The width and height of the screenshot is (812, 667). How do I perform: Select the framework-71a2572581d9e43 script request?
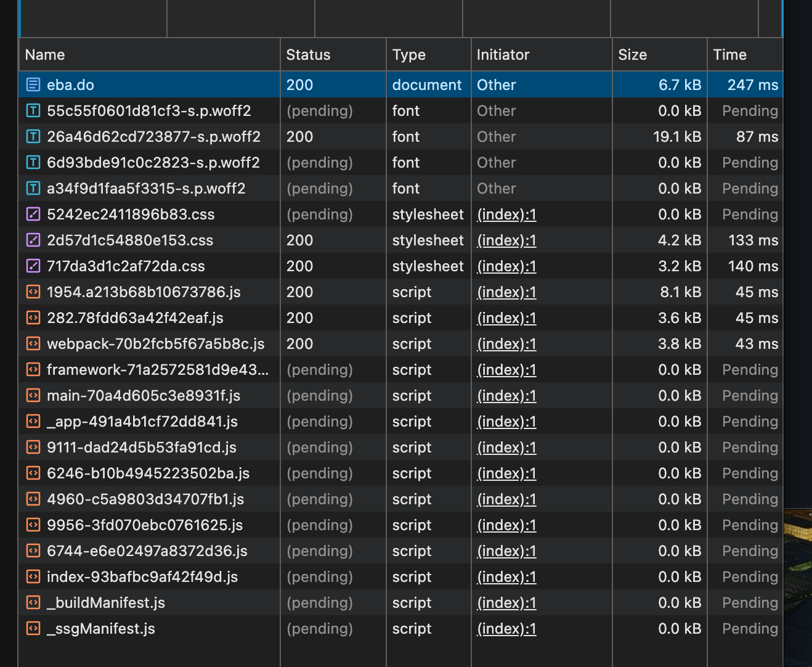click(157, 370)
